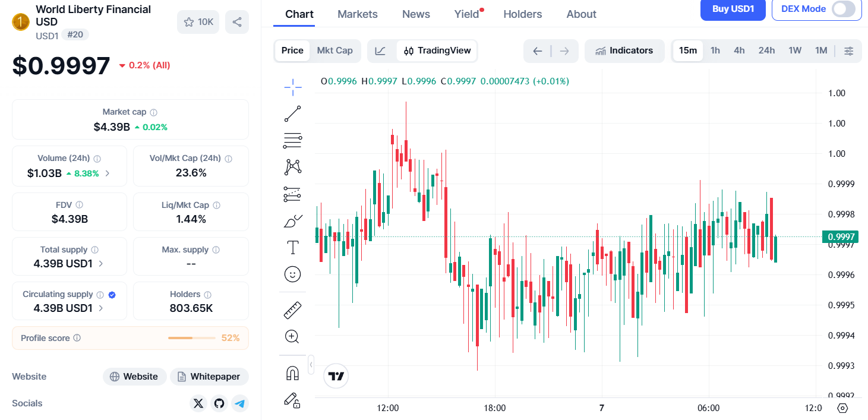Select the ruler measure tool
The height and width of the screenshot is (420, 868).
pyautogui.click(x=292, y=310)
